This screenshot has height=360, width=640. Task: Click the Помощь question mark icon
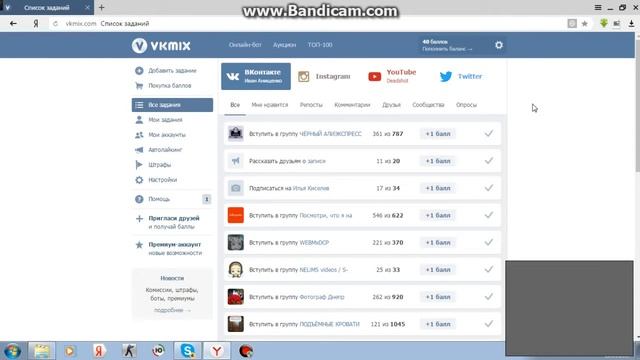[139, 199]
